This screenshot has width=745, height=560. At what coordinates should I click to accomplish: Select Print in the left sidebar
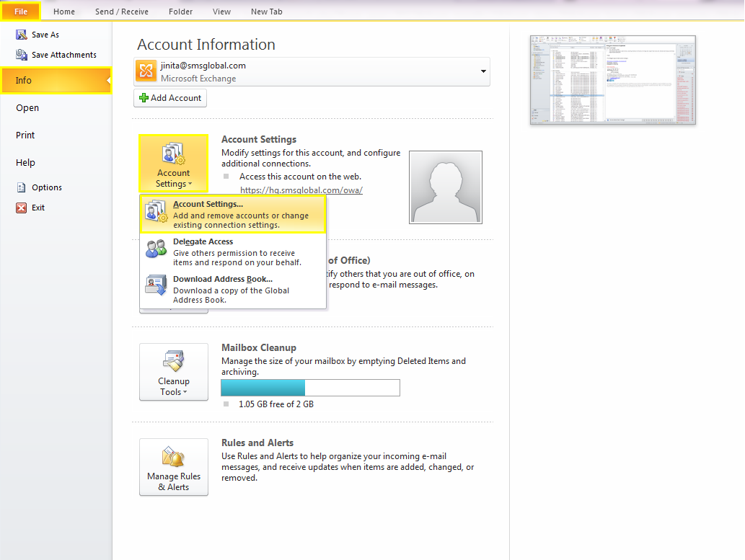(x=26, y=135)
